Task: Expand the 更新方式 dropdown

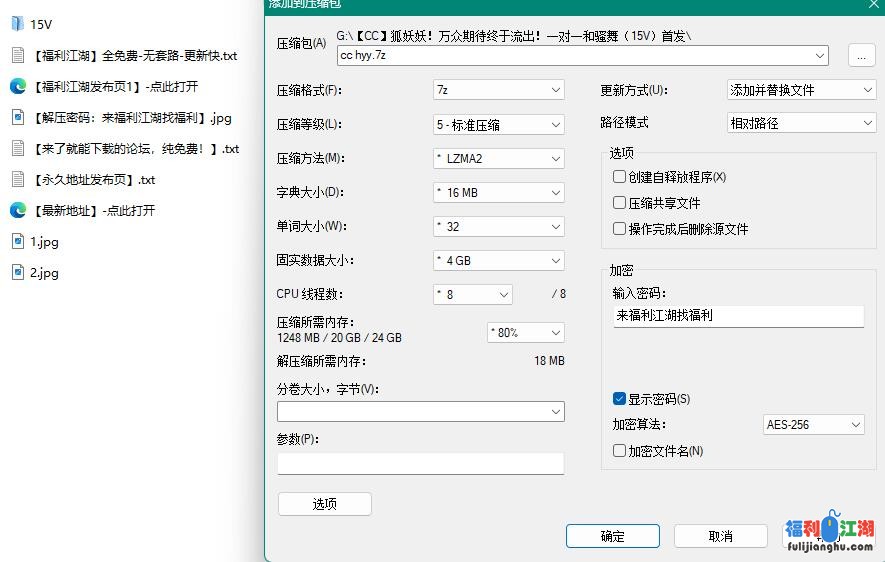Action: tap(801, 90)
